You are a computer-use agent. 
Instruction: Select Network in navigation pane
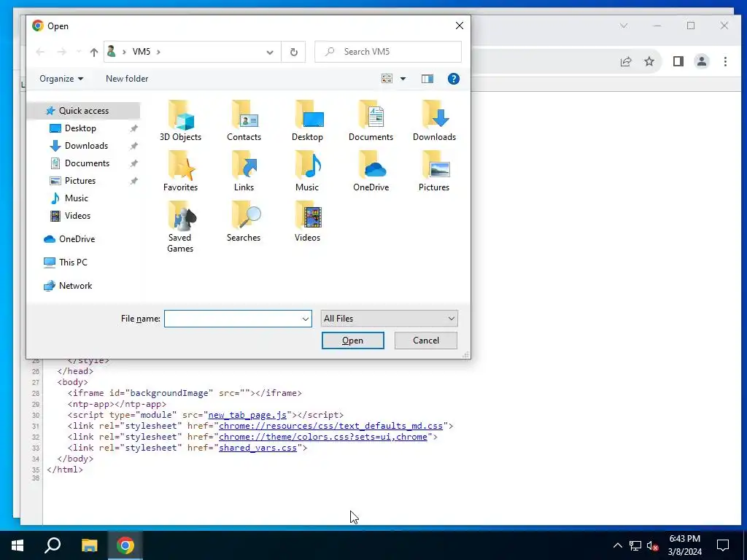[75, 286]
